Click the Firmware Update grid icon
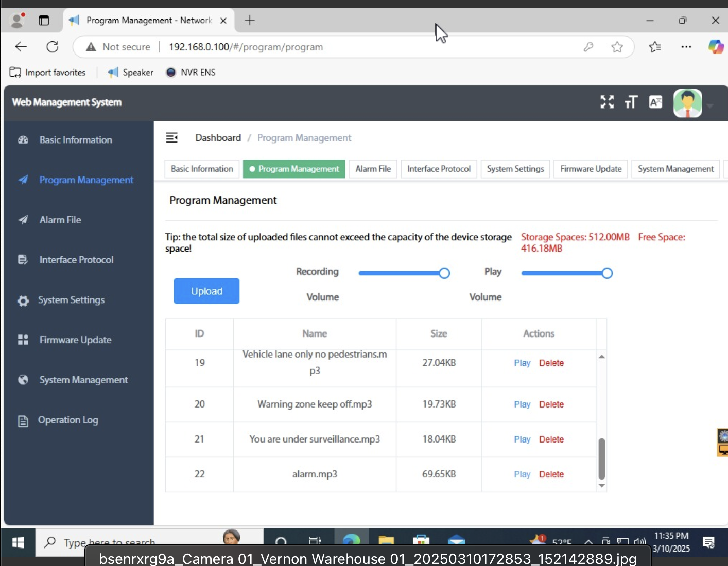 (23, 340)
